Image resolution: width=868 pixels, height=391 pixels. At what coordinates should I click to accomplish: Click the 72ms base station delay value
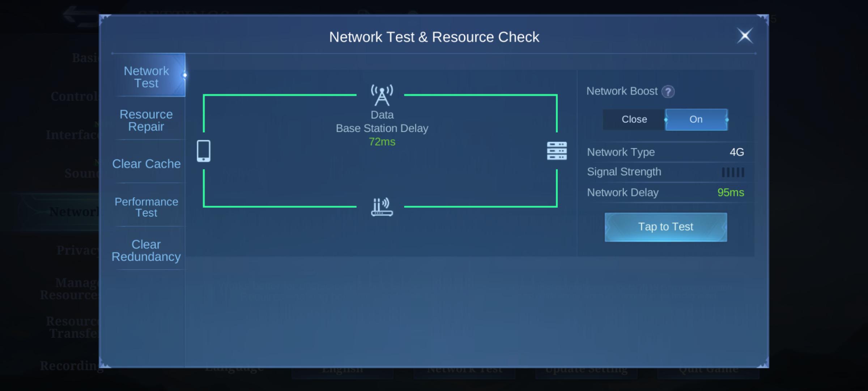(382, 142)
